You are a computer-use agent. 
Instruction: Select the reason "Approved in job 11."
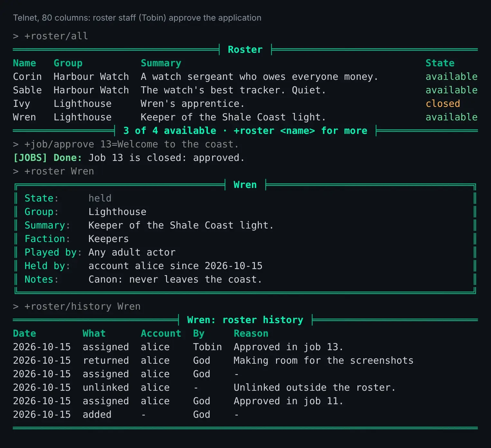[289, 401]
